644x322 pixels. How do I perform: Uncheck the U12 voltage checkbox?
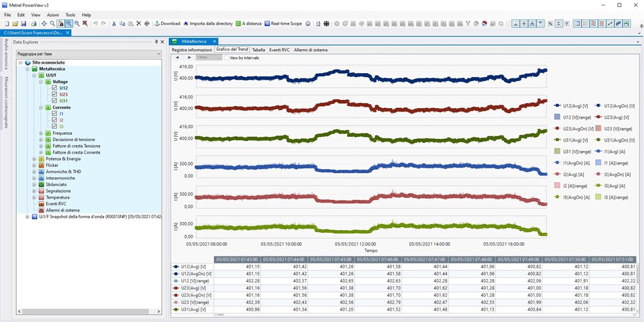coord(54,88)
